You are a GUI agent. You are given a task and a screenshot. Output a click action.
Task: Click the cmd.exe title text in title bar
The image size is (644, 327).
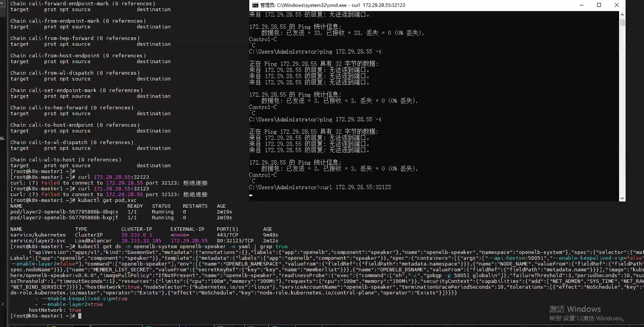click(x=332, y=5)
